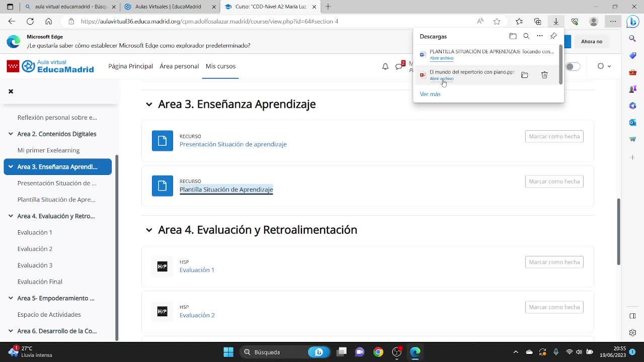This screenshot has width=644, height=362.
Task: Search downloads with the magnifier icon
Action: click(526, 36)
